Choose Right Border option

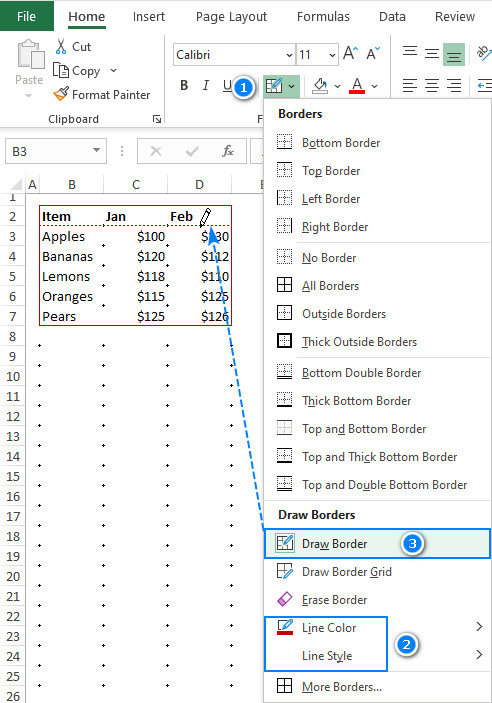(x=376, y=227)
